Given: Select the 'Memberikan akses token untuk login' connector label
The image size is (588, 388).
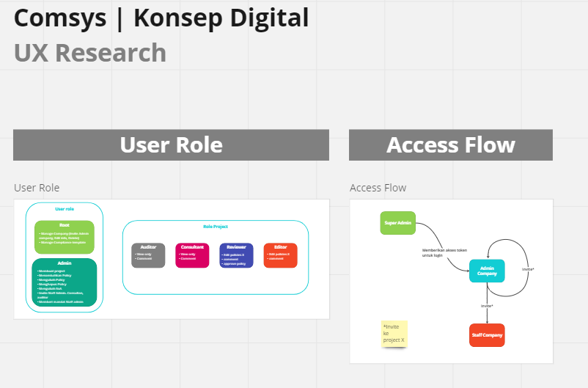Looking at the screenshot, I should pos(444,252).
